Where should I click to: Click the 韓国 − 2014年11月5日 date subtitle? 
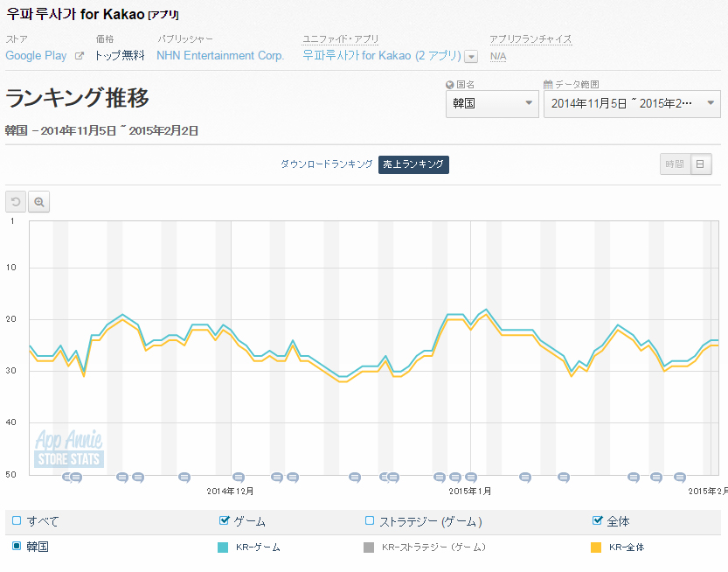[101, 130]
